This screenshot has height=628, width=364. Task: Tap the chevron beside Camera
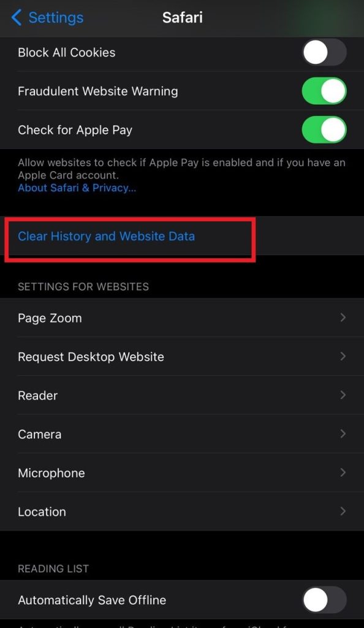tap(343, 434)
